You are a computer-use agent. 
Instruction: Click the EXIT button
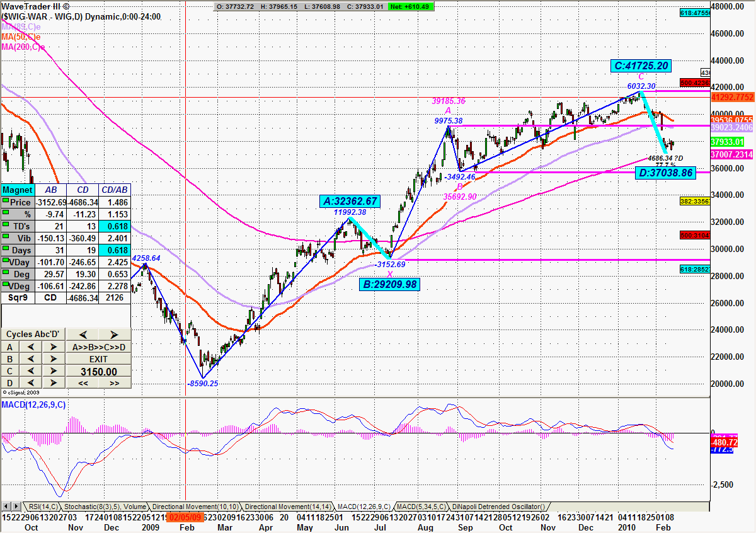coord(98,359)
